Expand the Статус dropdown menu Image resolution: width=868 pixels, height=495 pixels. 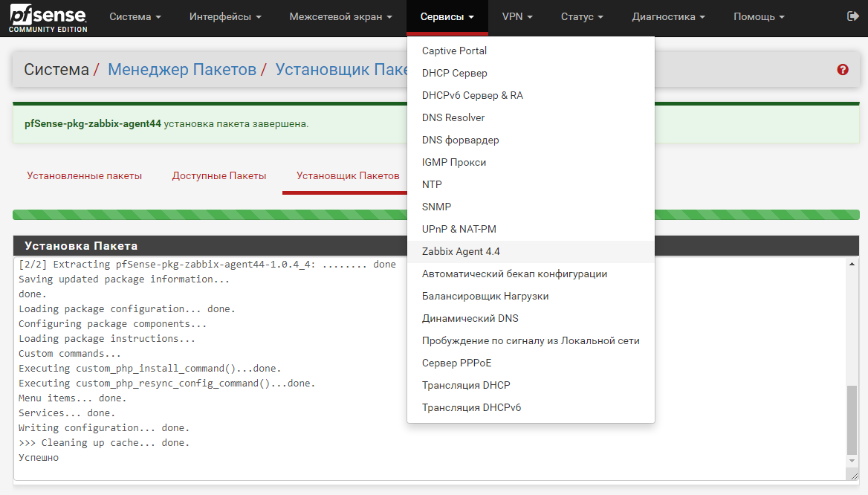click(x=582, y=16)
